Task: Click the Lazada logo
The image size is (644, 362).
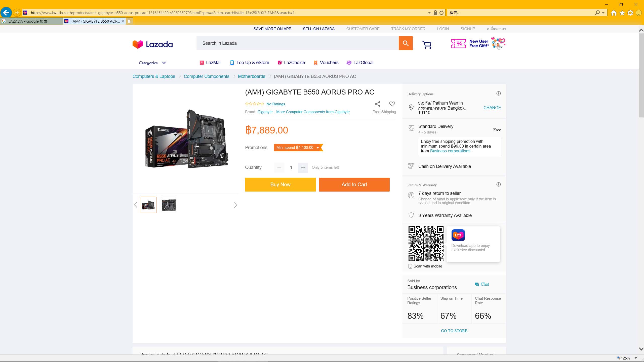Action: click(152, 44)
